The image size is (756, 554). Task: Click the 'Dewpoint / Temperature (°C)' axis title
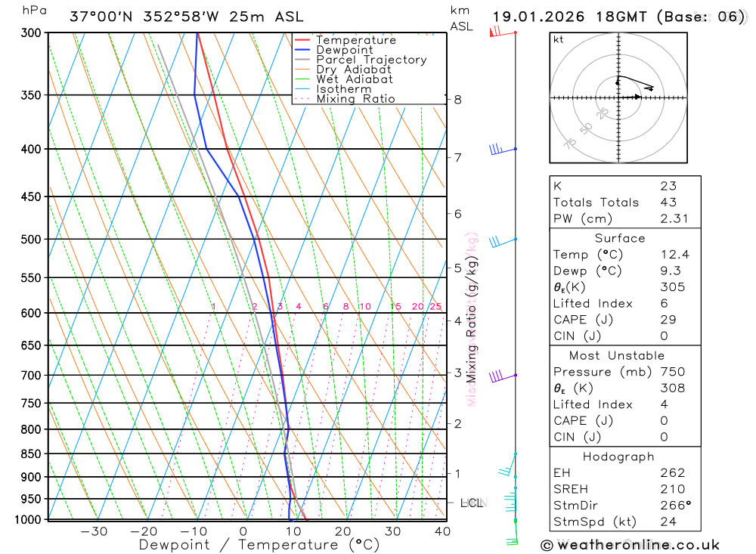coord(259,546)
